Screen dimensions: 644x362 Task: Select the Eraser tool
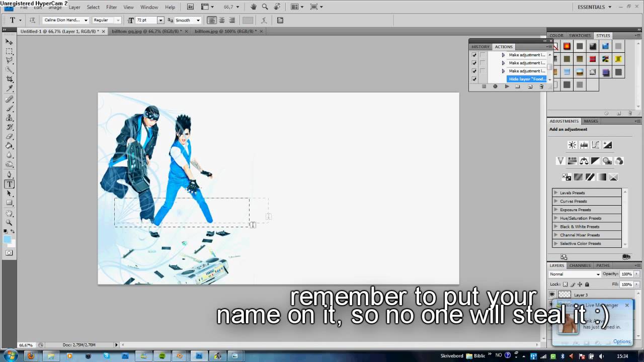point(9,136)
